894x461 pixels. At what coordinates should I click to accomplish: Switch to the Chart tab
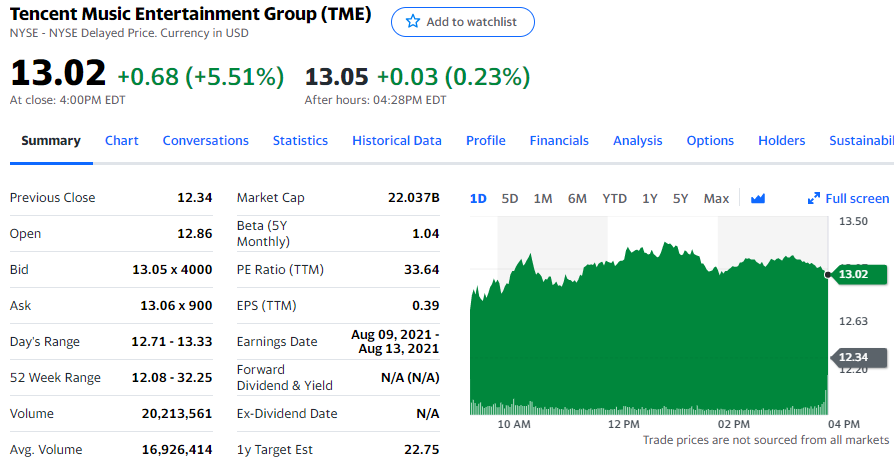pos(121,141)
